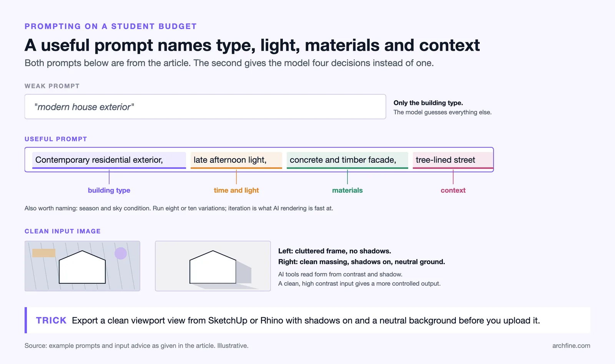Click the 'CLEAN INPUT IMAGE' section label
This screenshot has width=615, height=364.
pos(63,231)
